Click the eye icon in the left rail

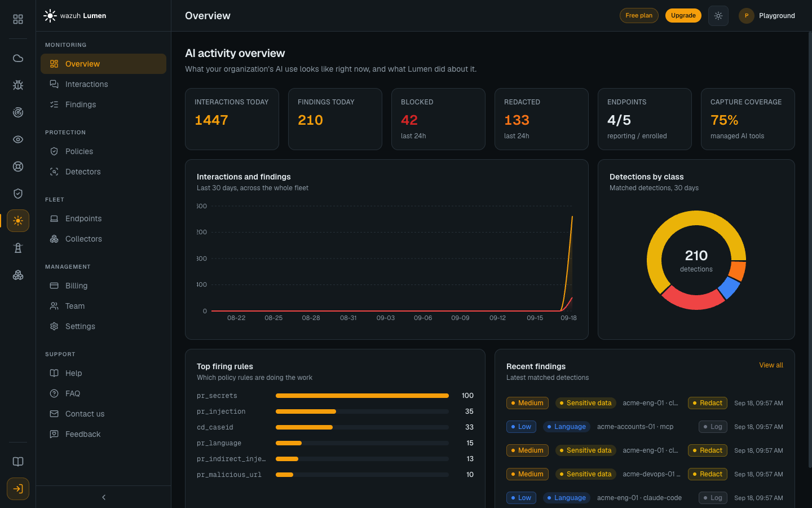18,139
